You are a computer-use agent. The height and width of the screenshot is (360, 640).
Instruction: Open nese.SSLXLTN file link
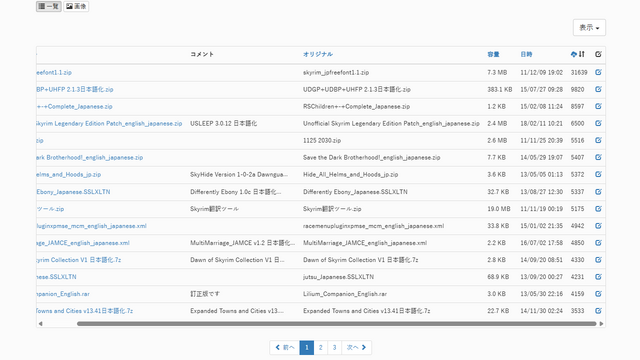[56, 277]
